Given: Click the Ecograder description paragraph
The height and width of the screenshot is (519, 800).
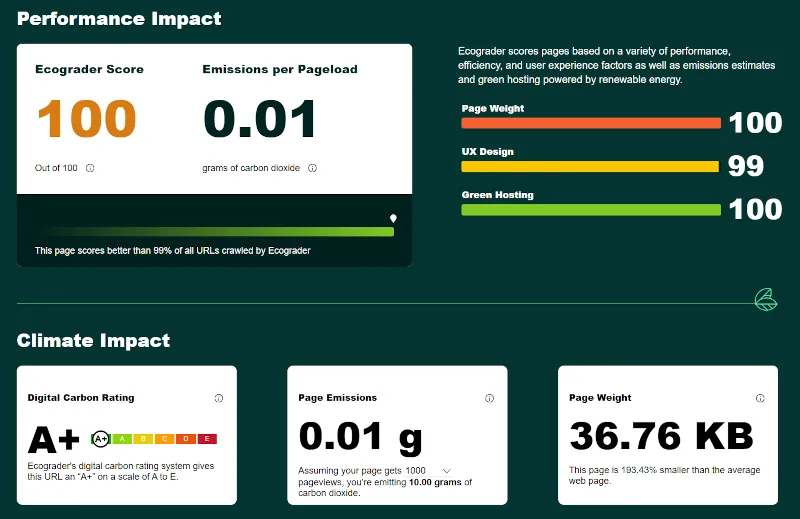Looking at the screenshot, I should (x=616, y=65).
